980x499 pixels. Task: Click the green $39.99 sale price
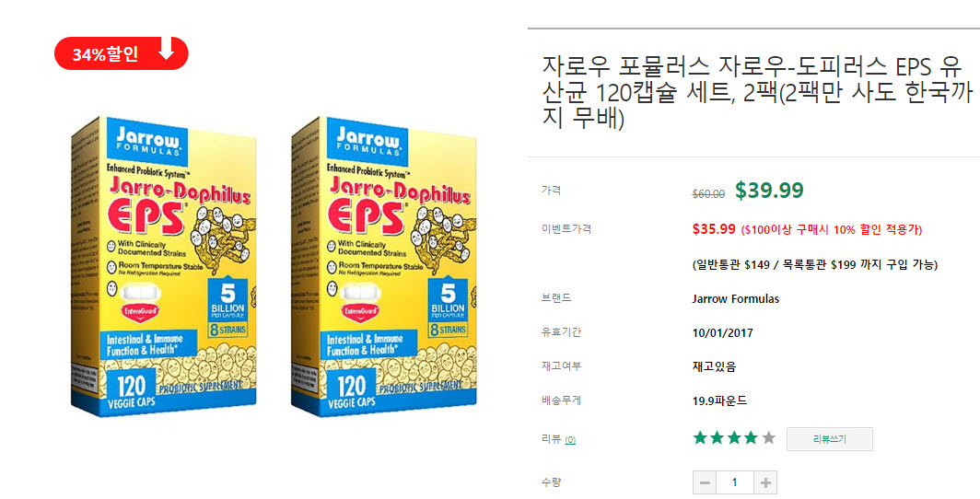coord(769,191)
